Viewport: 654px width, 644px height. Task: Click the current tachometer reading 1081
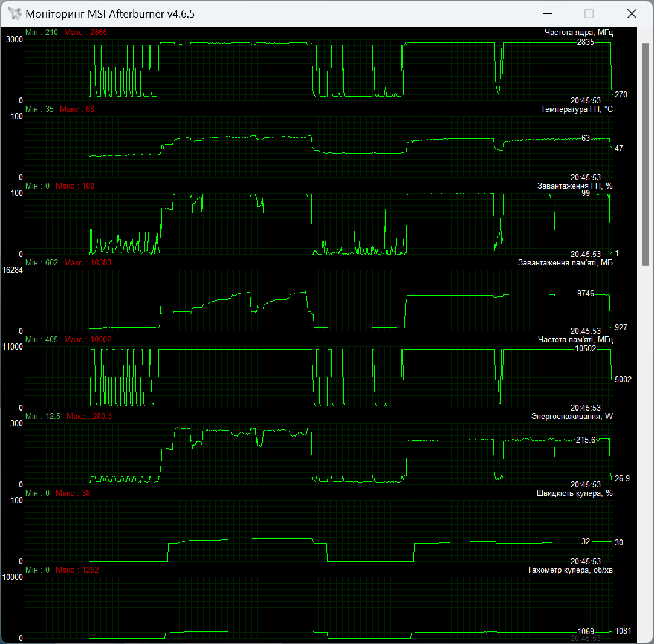tap(623, 631)
